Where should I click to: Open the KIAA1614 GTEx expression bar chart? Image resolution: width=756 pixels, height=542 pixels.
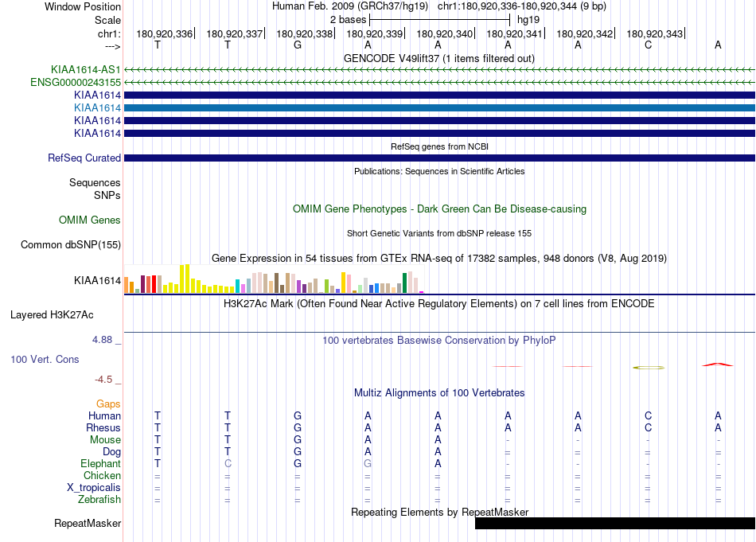coord(274,279)
